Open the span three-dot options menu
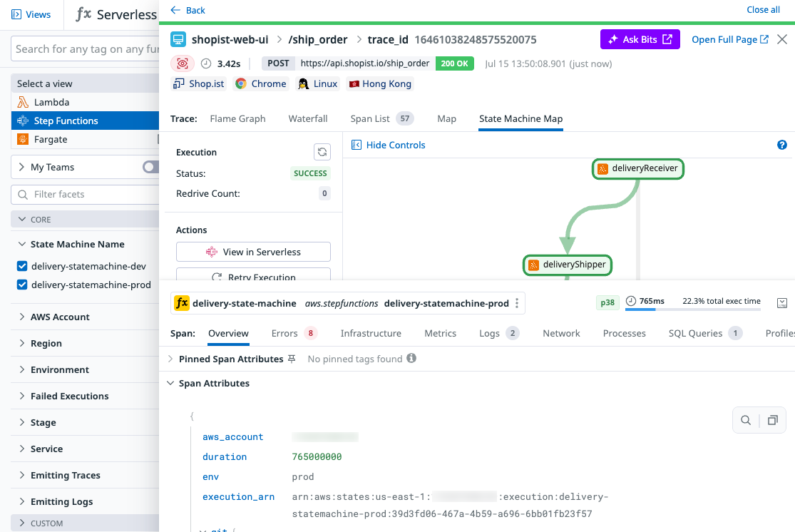Screen dimensions: 795x532 click(x=517, y=303)
